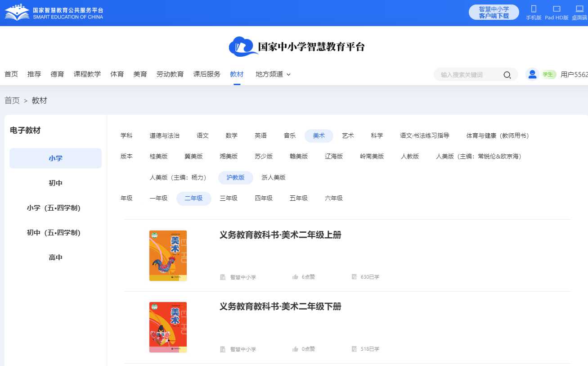Click the 518已学 learned icon
Image resolution: width=588 pixels, height=366 pixels.
(x=354, y=349)
